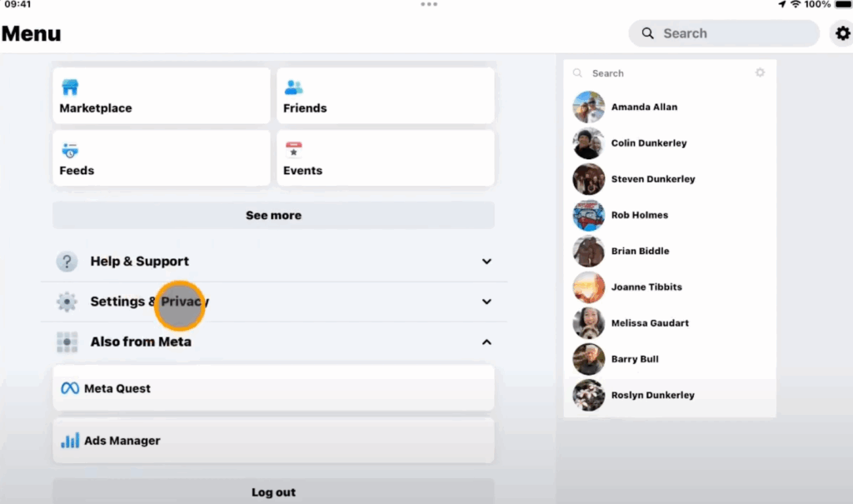Viewport: 853px width, 504px height.
Task: Open the Feeds icon tile
Action: pos(70,150)
